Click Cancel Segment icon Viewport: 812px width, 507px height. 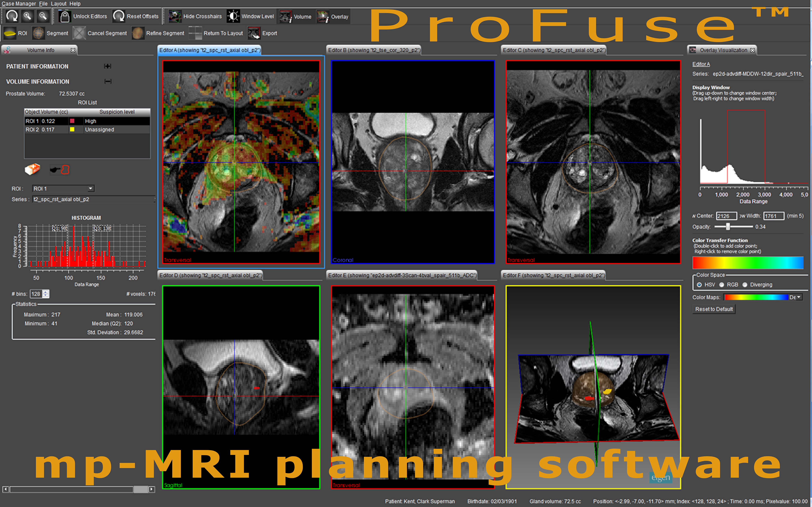click(x=79, y=33)
